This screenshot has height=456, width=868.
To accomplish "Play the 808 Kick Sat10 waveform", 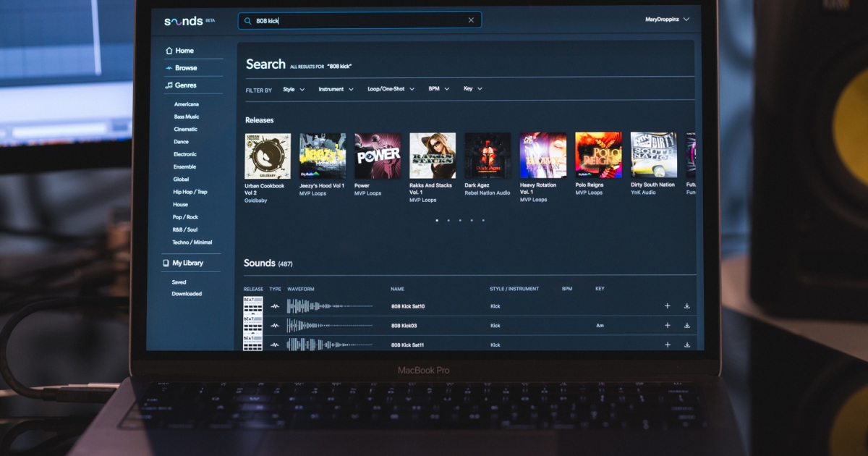I will (330, 306).
